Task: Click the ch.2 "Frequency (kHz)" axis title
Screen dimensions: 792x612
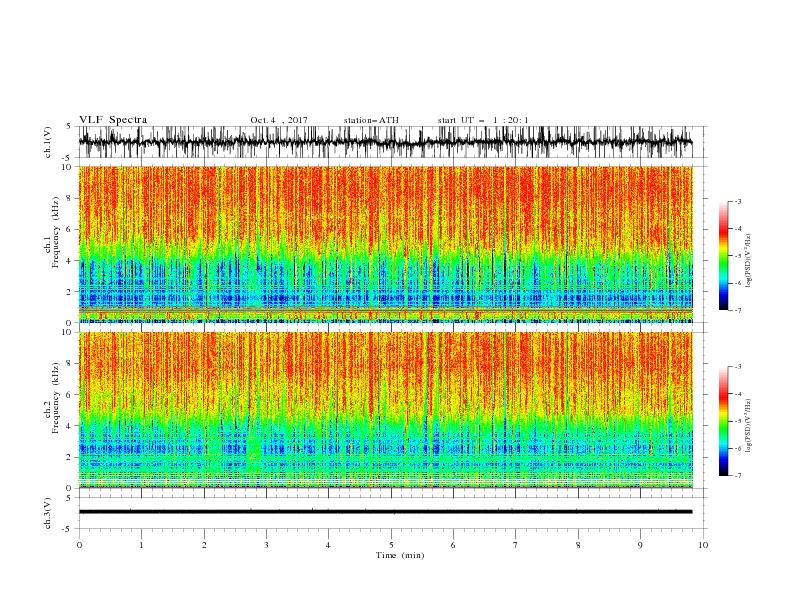Action: point(56,398)
